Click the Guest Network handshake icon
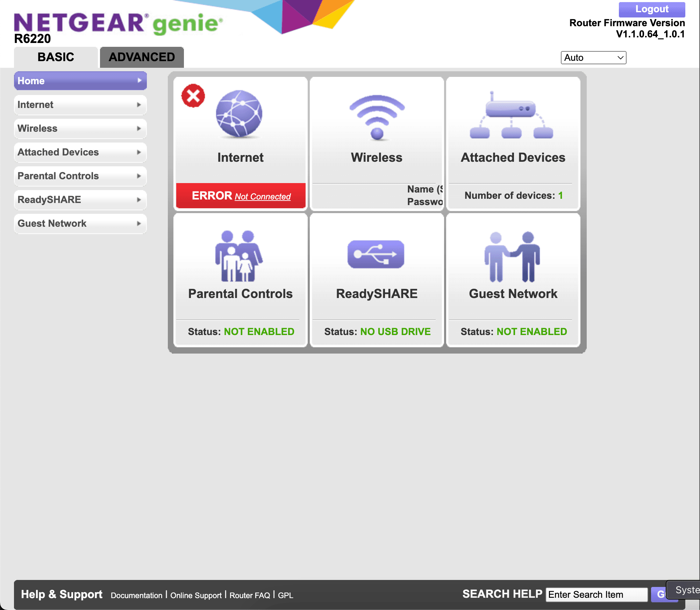This screenshot has height=610, width=700. 512,257
